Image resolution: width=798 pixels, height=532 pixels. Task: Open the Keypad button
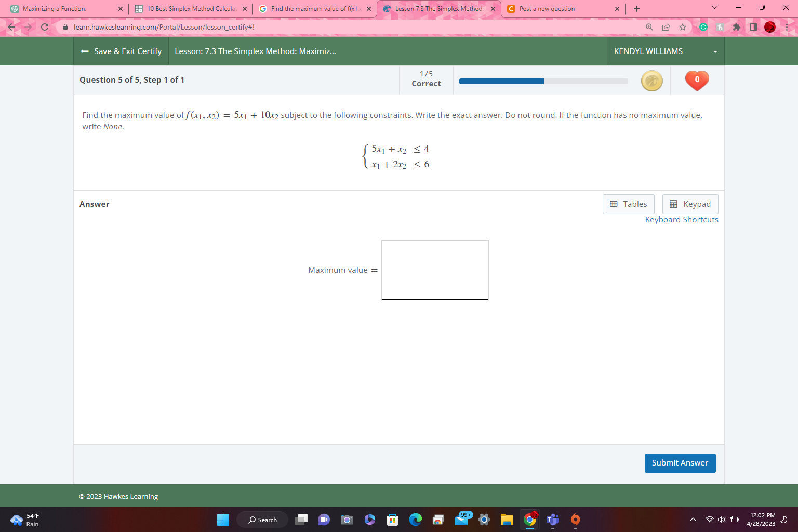point(690,204)
